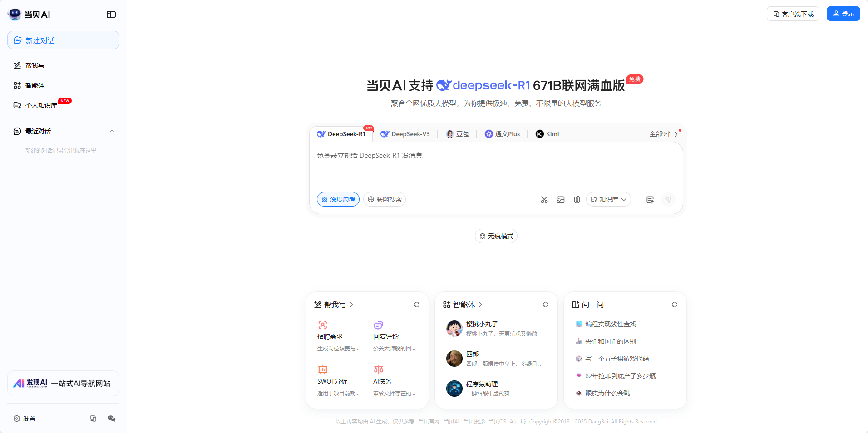Collapse the 最近对话 section chevron
Viewport: 868px width, 433px height.
112,131
